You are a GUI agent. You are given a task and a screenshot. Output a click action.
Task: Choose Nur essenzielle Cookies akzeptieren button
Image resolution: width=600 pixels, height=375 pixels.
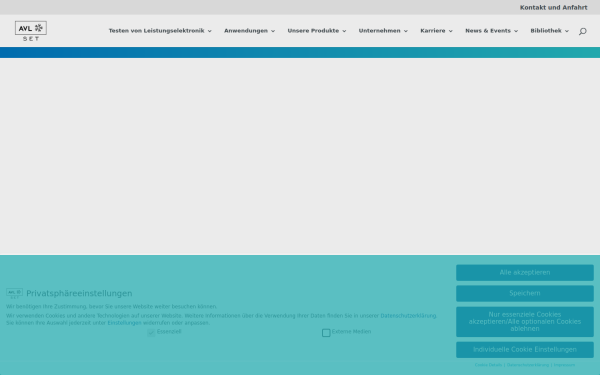click(x=525, y=322)
